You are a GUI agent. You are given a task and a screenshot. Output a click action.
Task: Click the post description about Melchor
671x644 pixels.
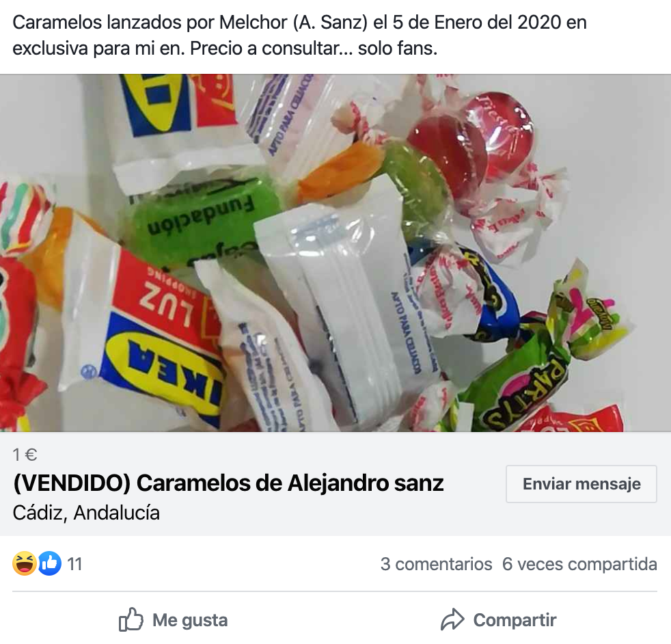299,35
